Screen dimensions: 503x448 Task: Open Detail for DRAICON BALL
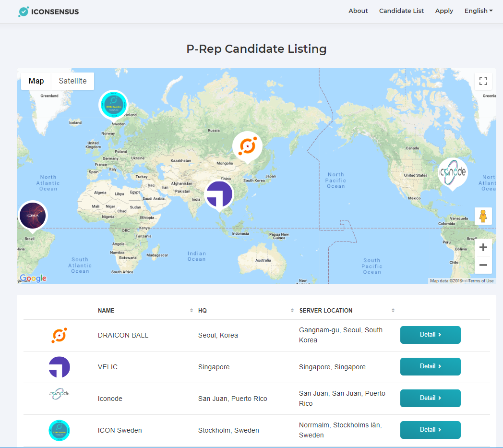(x=430, y=335)
